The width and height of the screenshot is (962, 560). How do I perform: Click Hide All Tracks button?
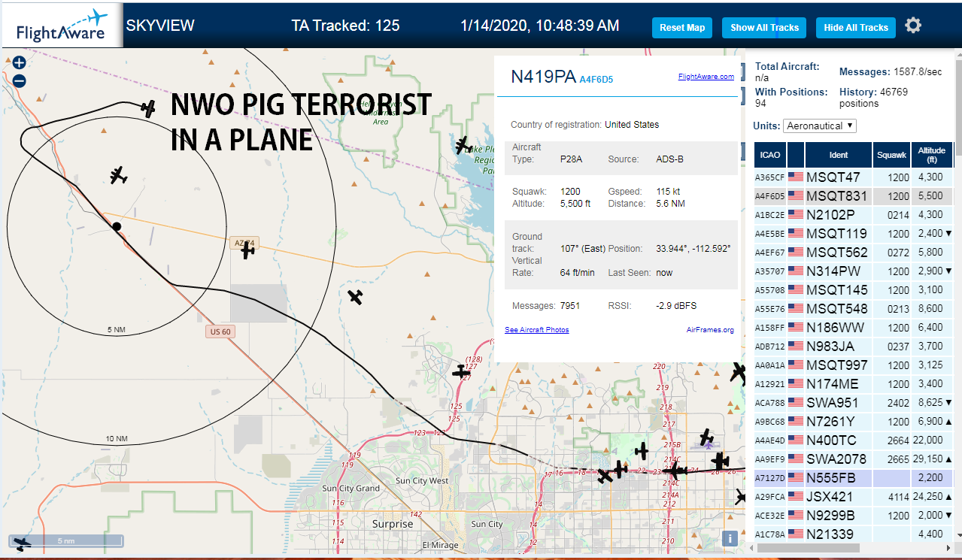(856, 28)
